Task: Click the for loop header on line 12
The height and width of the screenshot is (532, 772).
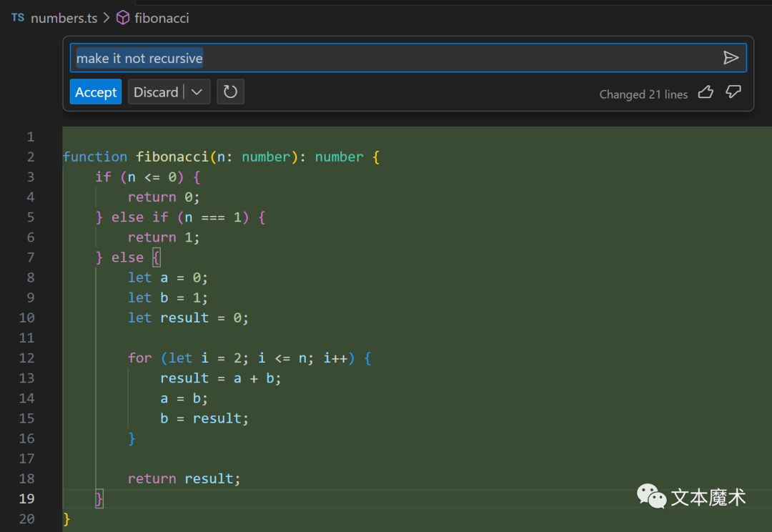Action: coord(249,358)
